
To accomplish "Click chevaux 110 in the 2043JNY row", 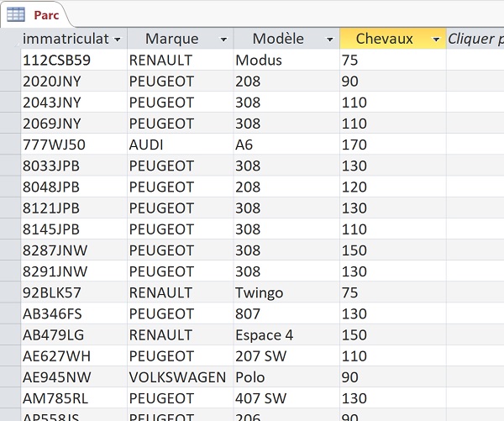I will (393, 103).
